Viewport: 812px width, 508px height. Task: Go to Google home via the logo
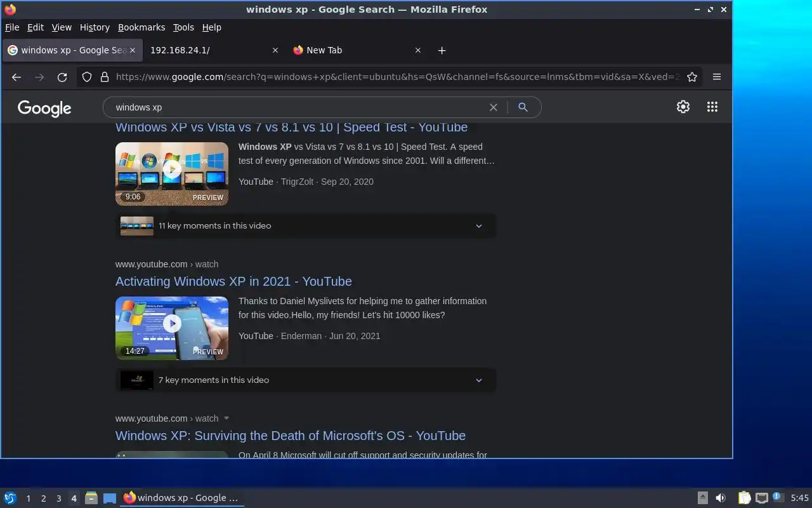[44, 108]
